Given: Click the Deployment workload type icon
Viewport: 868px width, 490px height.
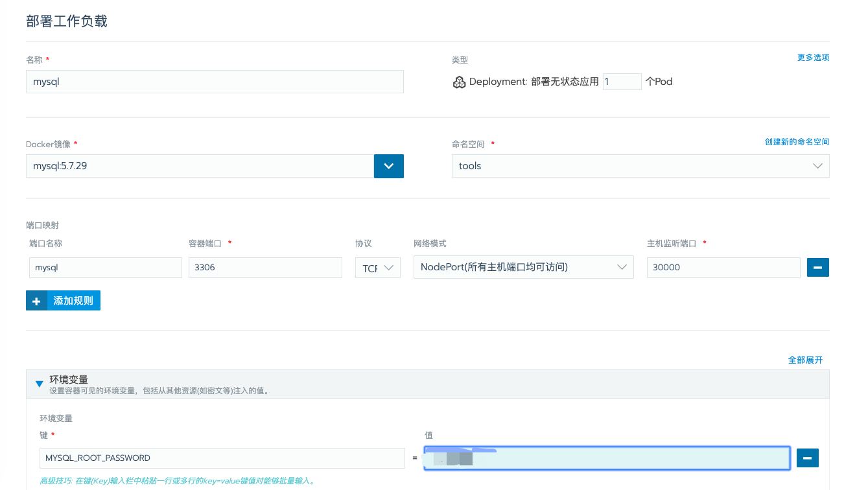Looking at the screenshot, I should click(x=459, y=82).
